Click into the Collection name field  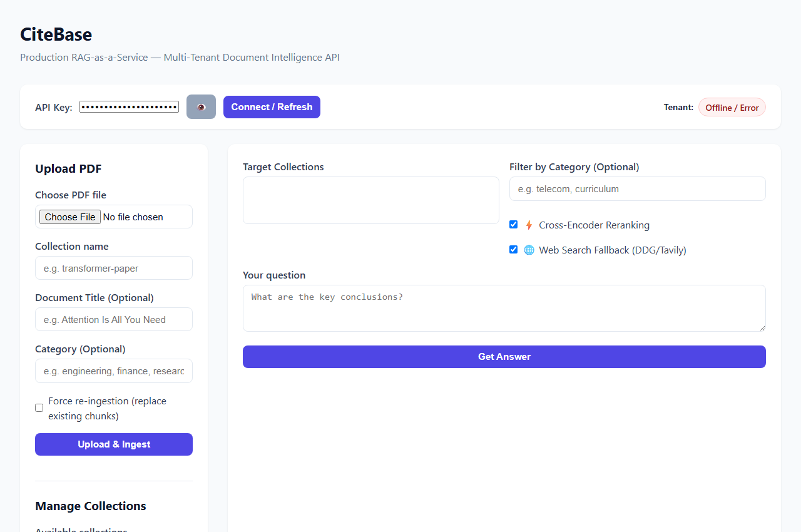pyautogui.click(x=114, y=268)
